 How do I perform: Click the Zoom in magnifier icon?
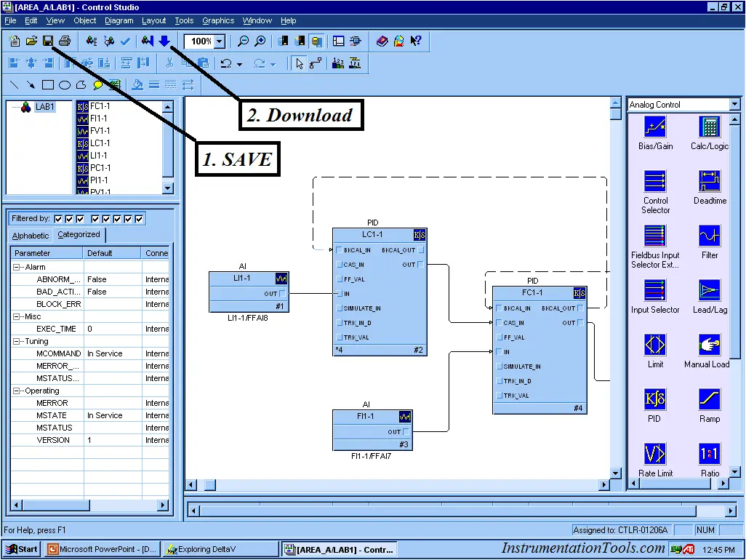pyautogui.click(x=260, y=41)
